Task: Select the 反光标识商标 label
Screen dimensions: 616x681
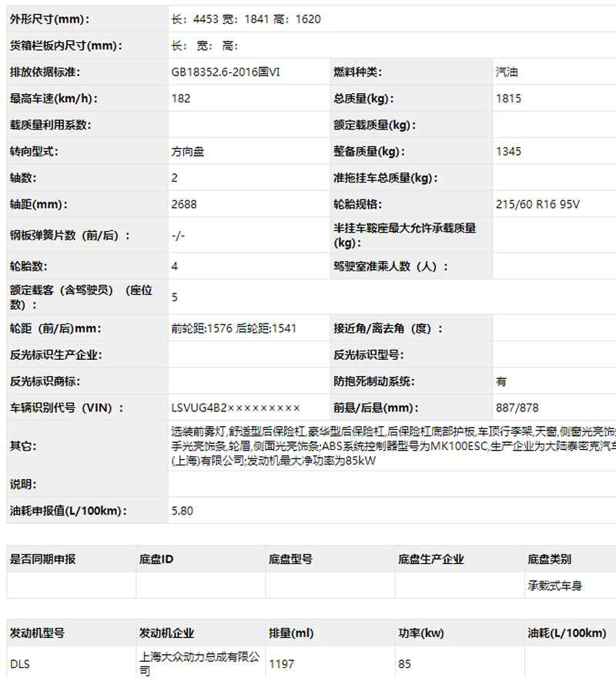Action: pyautogui.click(x=45, y=381)
